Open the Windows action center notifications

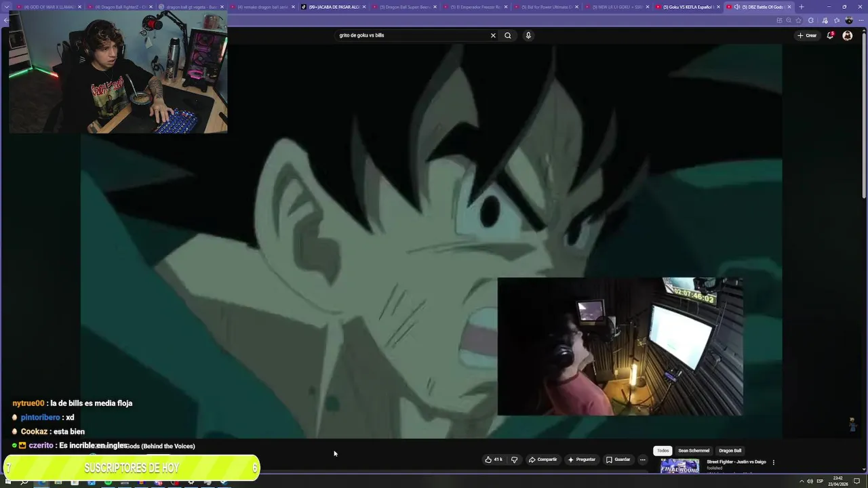click(x=857, y=481)
